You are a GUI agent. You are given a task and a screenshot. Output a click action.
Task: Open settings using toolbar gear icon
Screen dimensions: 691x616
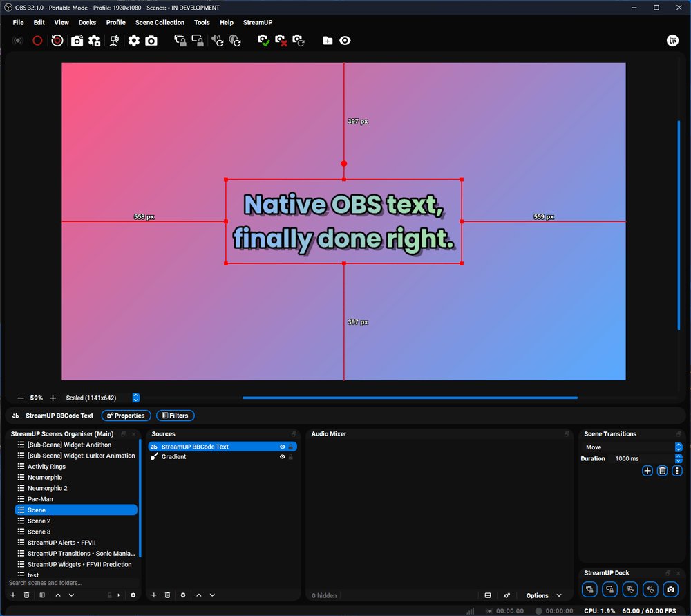(133, 41)
